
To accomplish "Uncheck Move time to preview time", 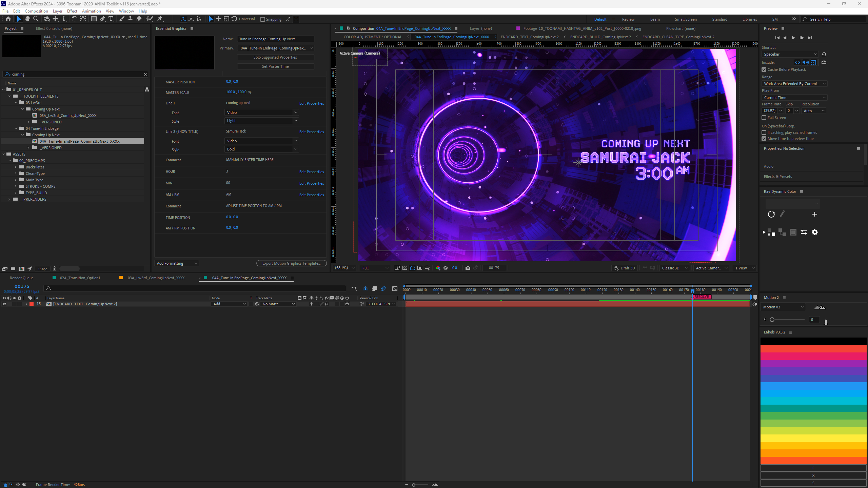I will coord(764,139).
